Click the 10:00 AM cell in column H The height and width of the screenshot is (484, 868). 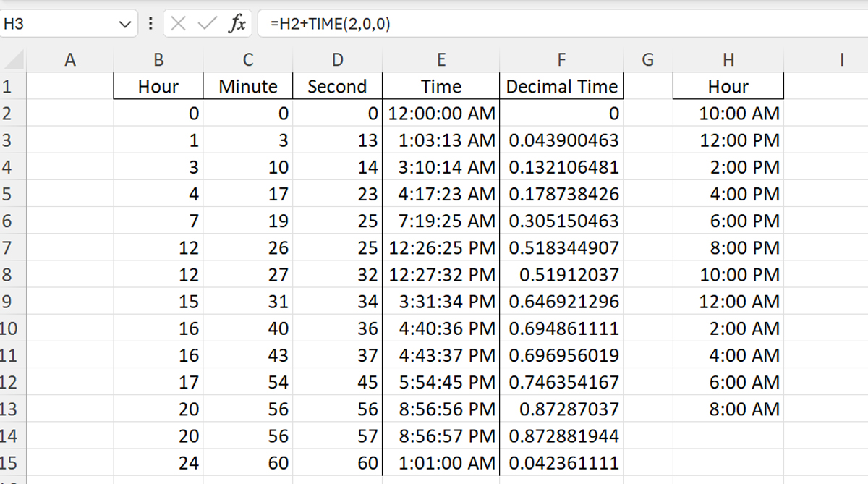click(728, 114)
